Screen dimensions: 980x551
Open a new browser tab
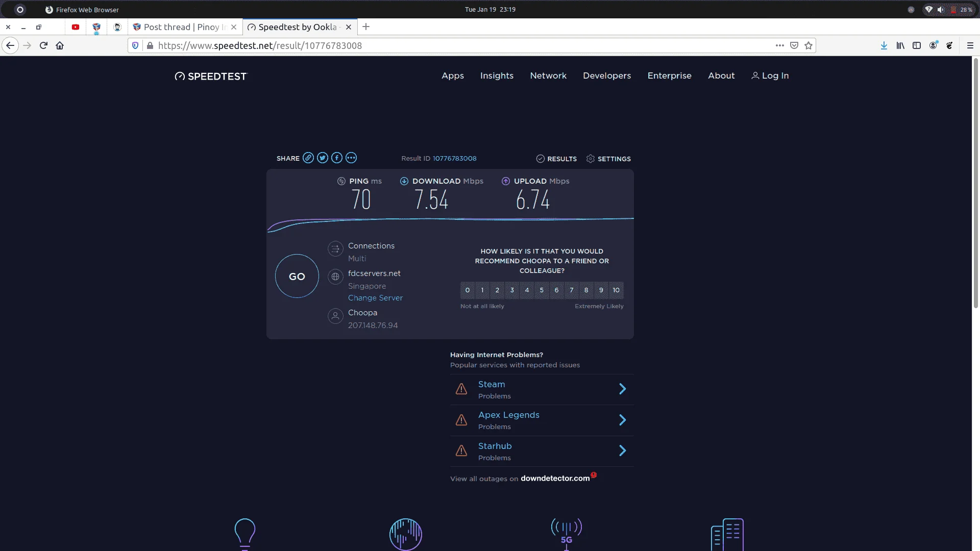[x=365, y=27]
